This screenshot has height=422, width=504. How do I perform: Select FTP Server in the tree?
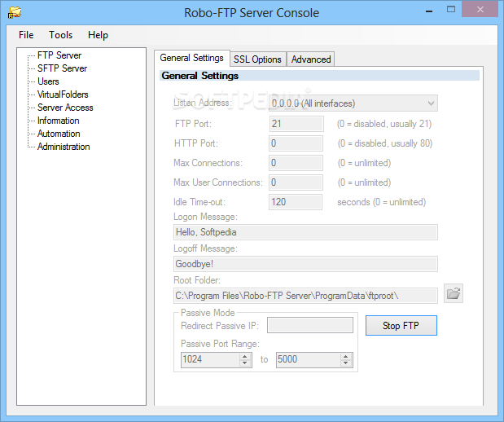59,55
